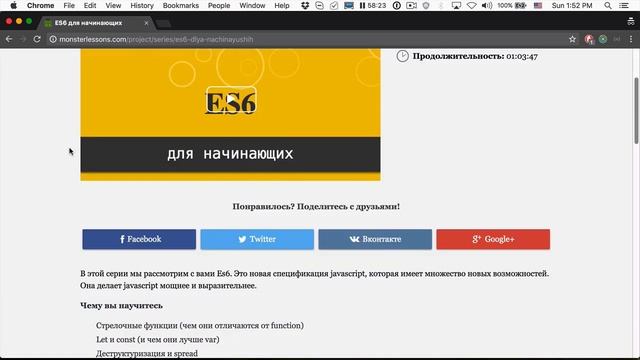640x360 pixels.
Task: Click the paused recording timer 58:23
Action: click(x=373, y=5)
